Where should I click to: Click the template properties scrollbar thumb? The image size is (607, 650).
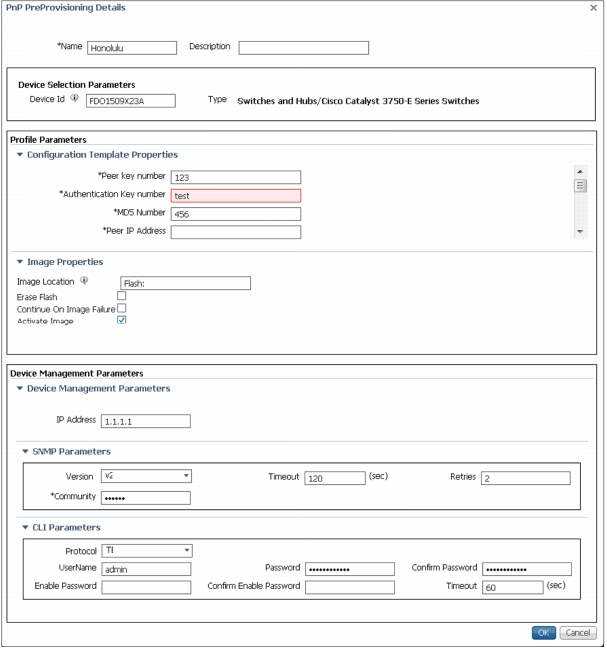point(580,186)
